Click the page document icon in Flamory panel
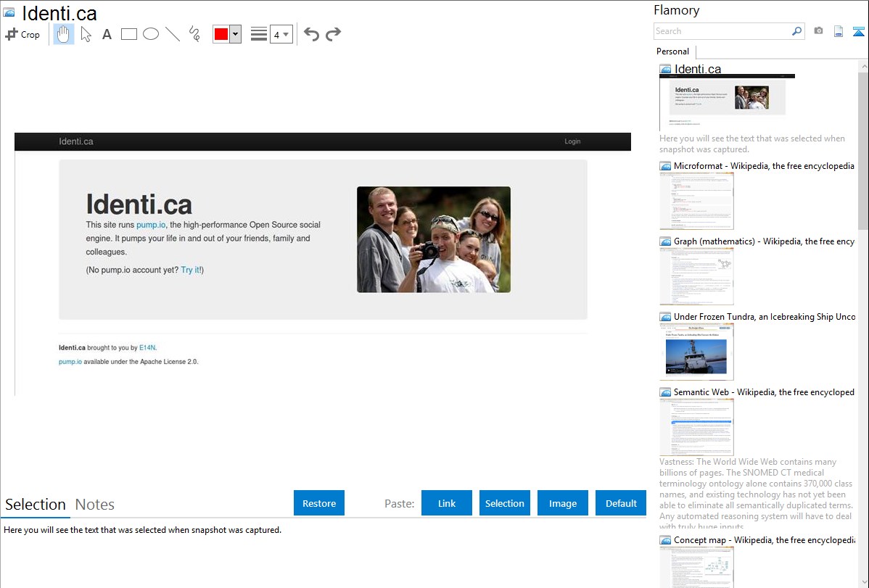This screenshot has width=869, height=588. point(839,31)
